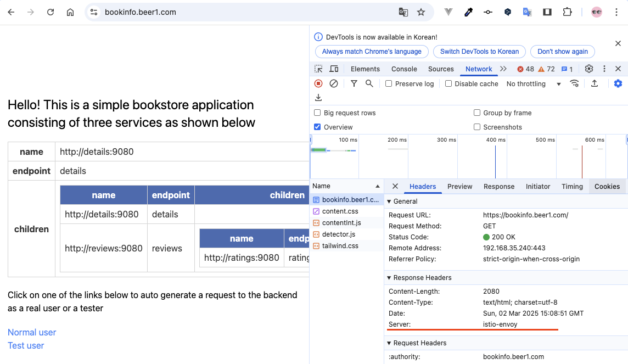This screenshot has width=628, height=364.
Task: Select the Headers tab
Action: [x=423, y=187]
